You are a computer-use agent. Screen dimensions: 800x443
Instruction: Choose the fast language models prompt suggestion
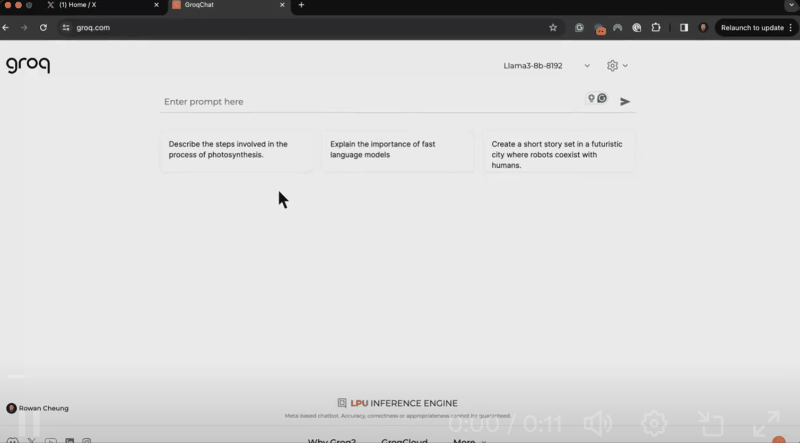pyautogui.click(x=398, y=150)
